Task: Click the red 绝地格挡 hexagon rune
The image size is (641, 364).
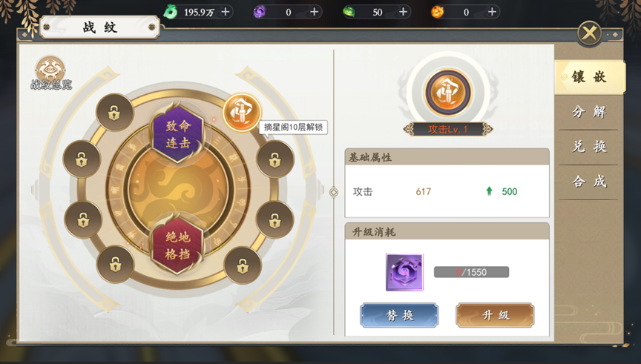Action: coord(178,245)
